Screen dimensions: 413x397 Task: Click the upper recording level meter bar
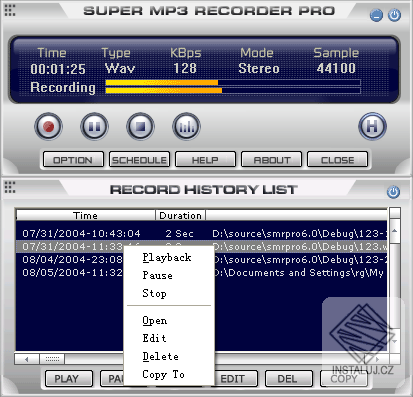point(233,83)
